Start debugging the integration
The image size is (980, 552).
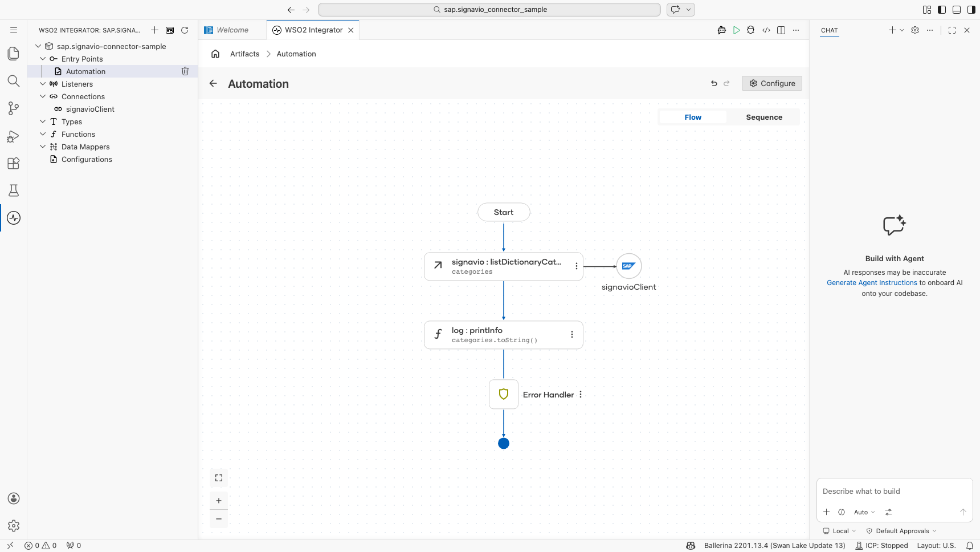click(x=751, y=30)
